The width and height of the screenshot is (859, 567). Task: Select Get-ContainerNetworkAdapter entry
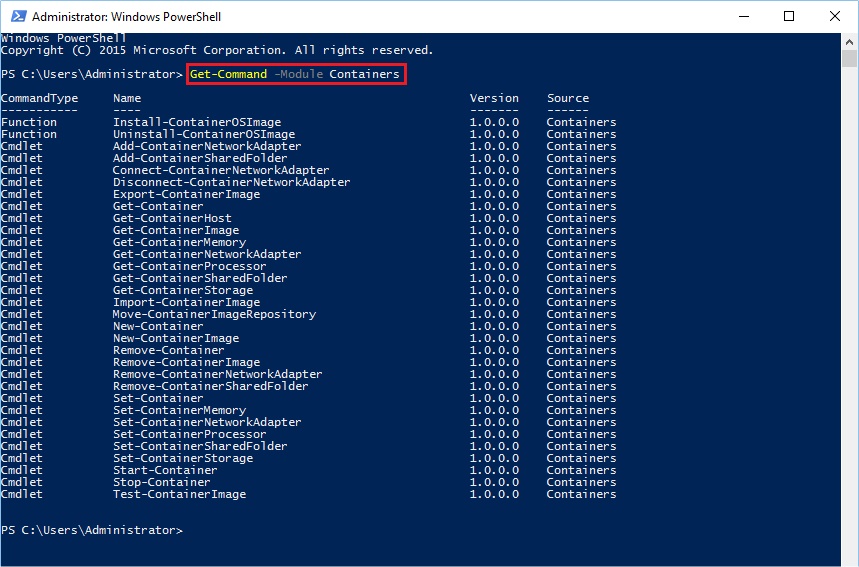(207, 254)
